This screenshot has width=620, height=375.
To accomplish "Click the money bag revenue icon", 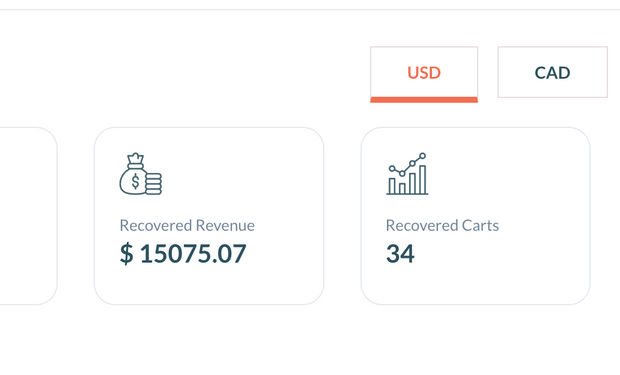I will [141, 174].
